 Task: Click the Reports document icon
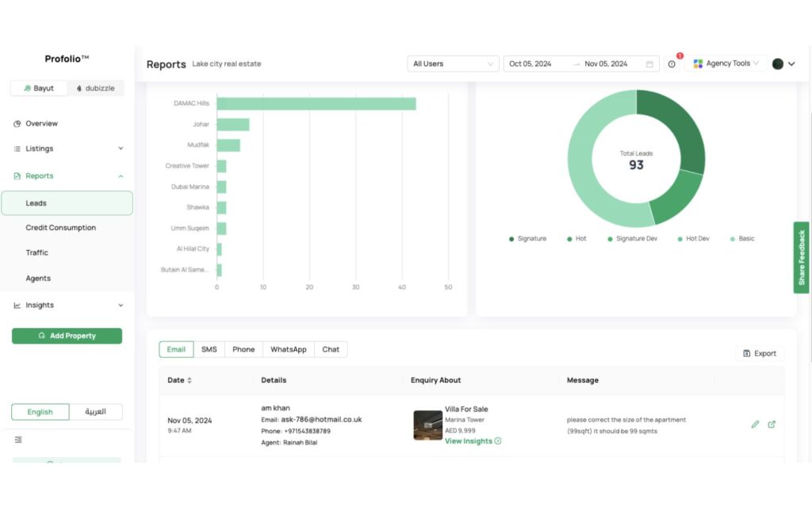pos(17,176)
